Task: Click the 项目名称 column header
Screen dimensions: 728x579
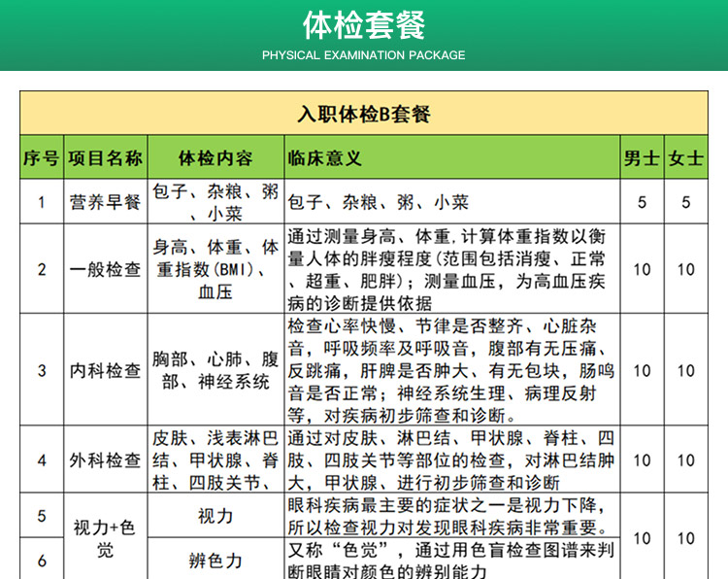Action: tap(106, 157)
